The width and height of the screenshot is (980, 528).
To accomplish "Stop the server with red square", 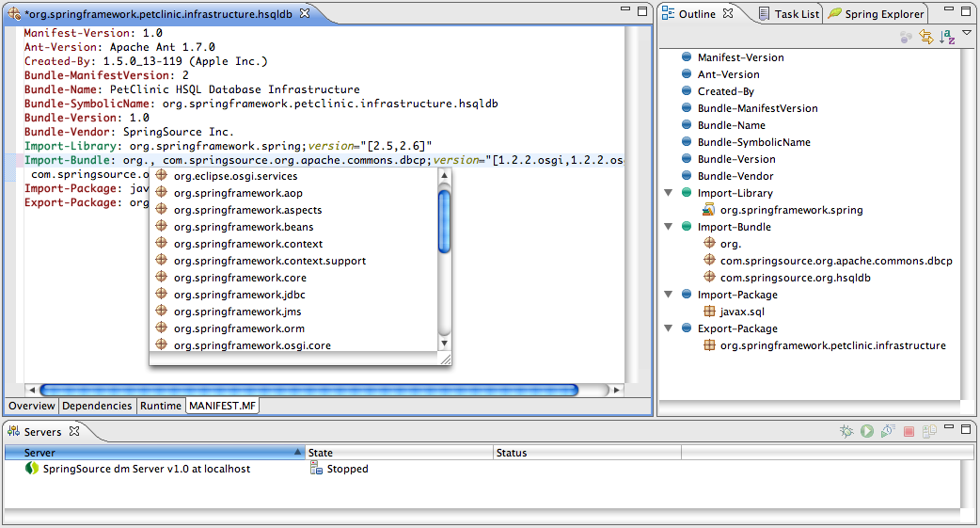I will tap(909, 431).
